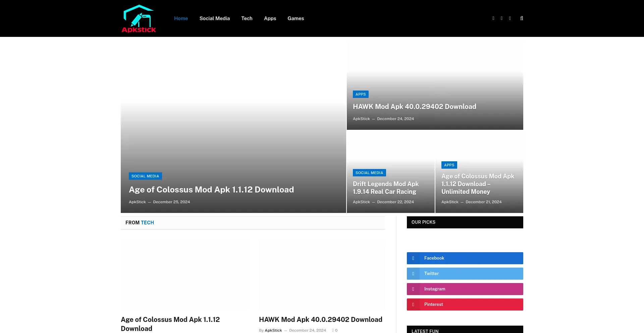Screen dimensions: 644x333
Task: Click the December 21, 2024 date
Action: [484, 202]
